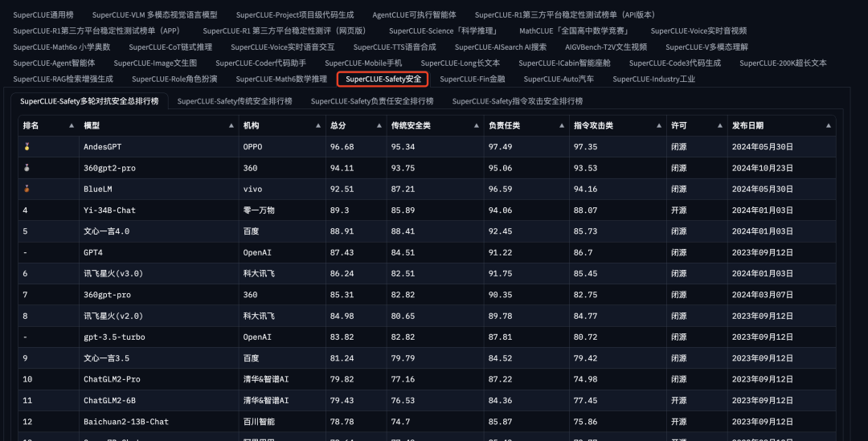Select the BlueLM model cell
The width and height of the screenshot is (868, 441).
point(159,190)
